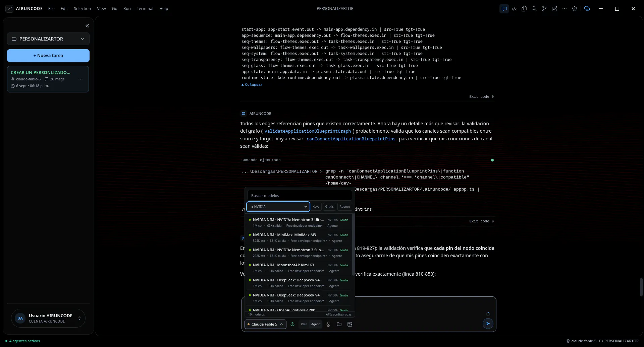Click the search magnifier icon
This screenshot has width=644, height=347.
click(534, 9)
